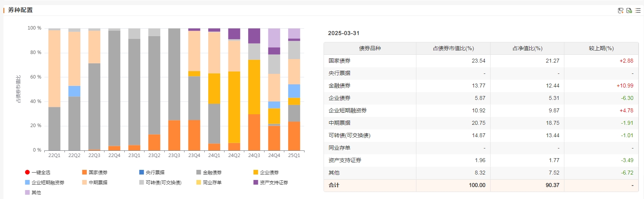
Task: Click the 占净值比(%) column header
Action: [x=527, y=48]
